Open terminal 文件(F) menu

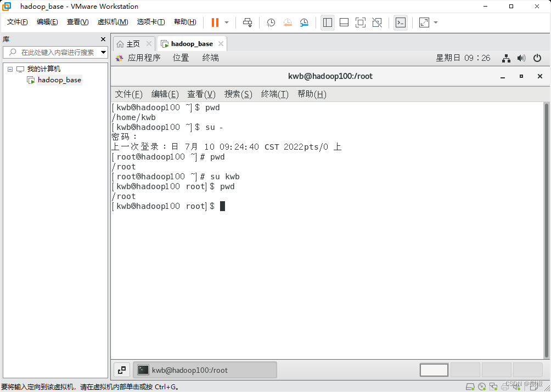coord(128,94)
